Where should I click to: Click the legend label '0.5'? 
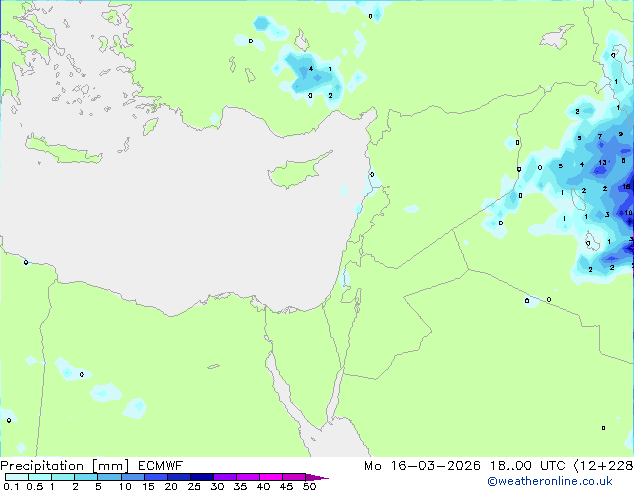tap(35, 486)
